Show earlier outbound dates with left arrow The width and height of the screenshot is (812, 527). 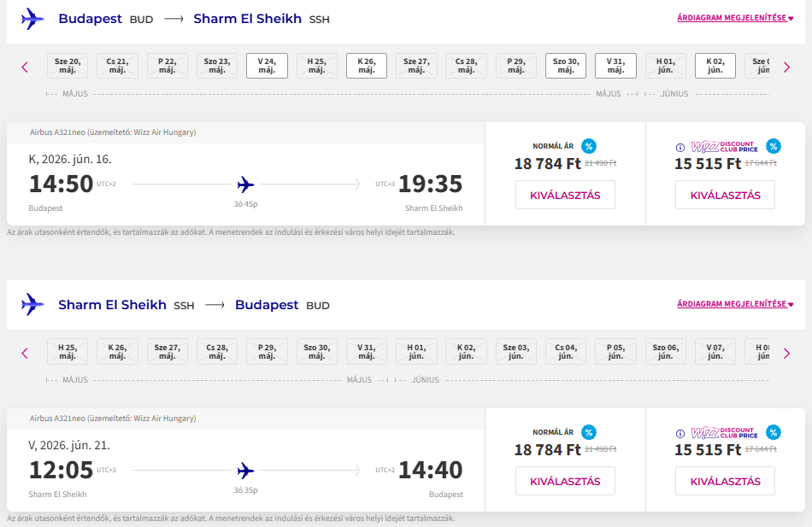point(25,67)
